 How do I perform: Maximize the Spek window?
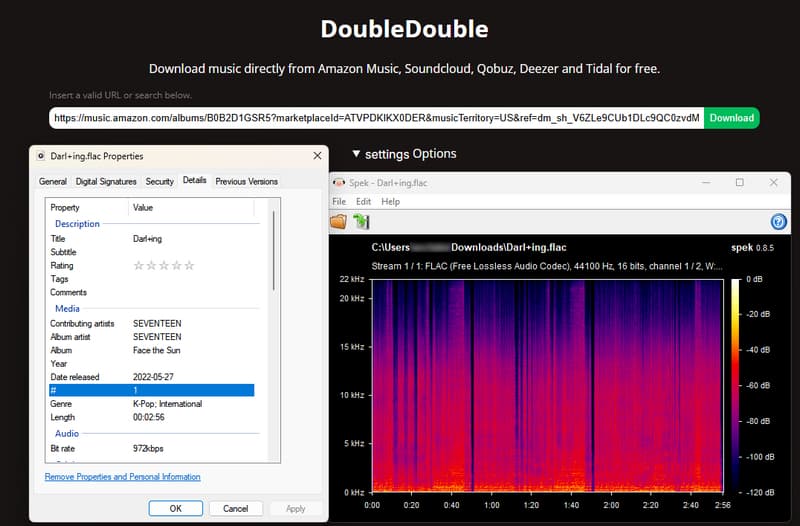(739, 183)
